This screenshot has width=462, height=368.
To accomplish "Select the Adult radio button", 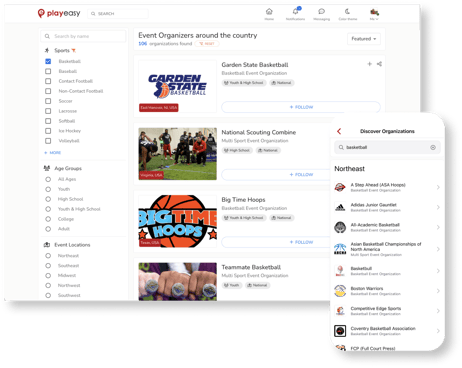I will (48, 229).
